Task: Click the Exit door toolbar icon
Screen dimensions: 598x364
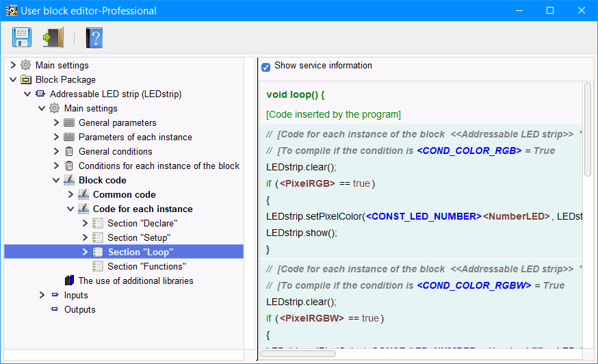Action: [x=52, y=37]
